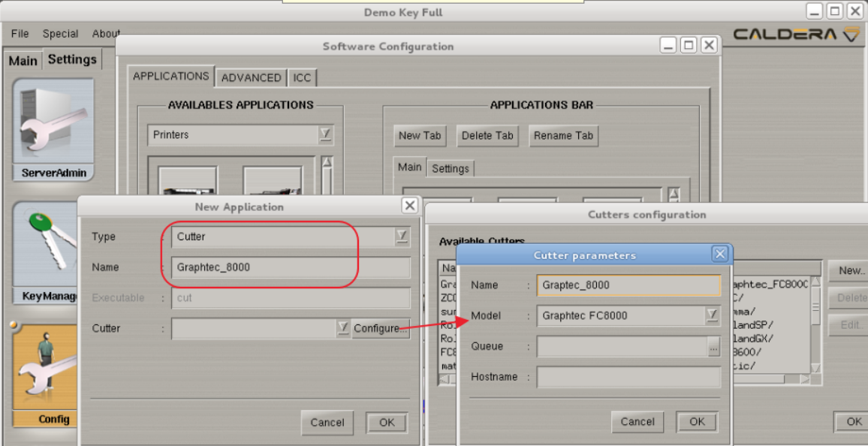Open the Special menu
The image size is (868, 446).
[x=60, y=34]
